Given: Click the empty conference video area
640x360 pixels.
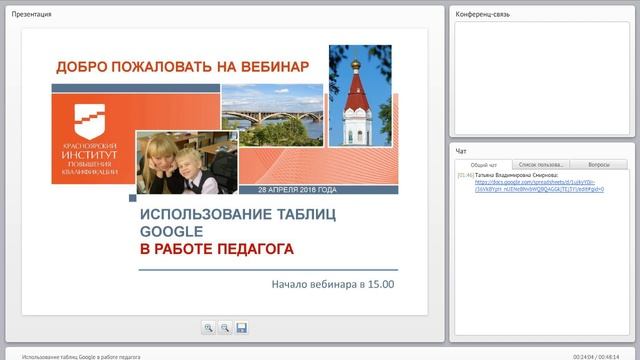Looking at the screenshot, I should (542, 78).
